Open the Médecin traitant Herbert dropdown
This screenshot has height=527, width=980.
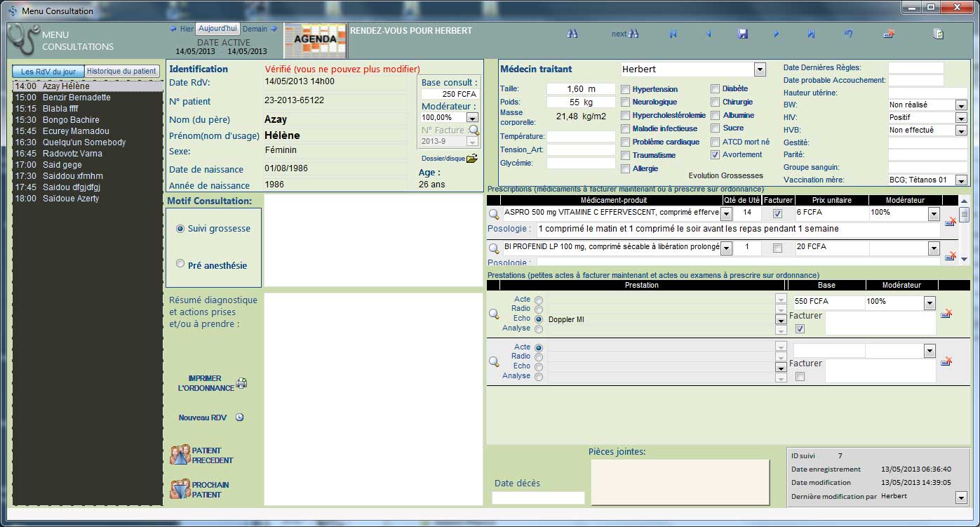(x=760, y=69)
